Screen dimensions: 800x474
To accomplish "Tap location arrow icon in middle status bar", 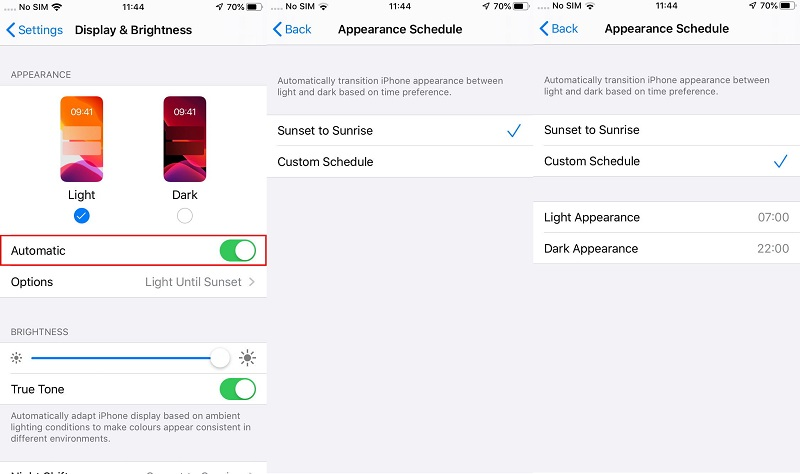I will coord(486,6).
